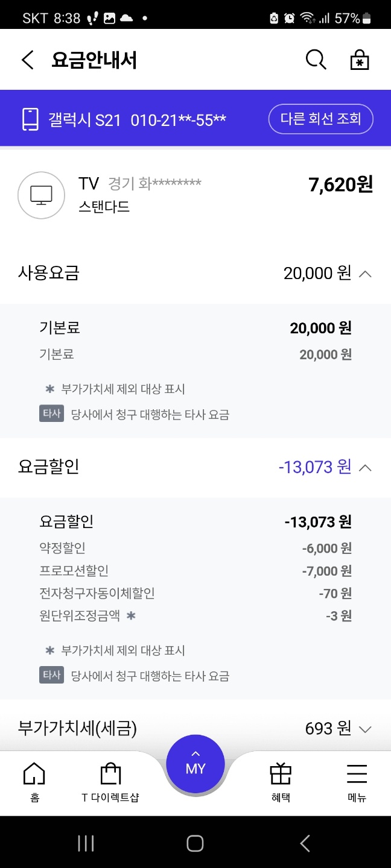Open the MY floating tab button
This screenshot has height=868, width=391.
(x=195, y=764)
